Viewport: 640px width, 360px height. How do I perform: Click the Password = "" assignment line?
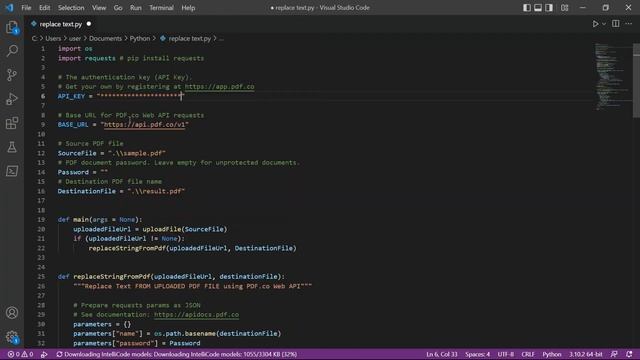[x=83, y=172]
